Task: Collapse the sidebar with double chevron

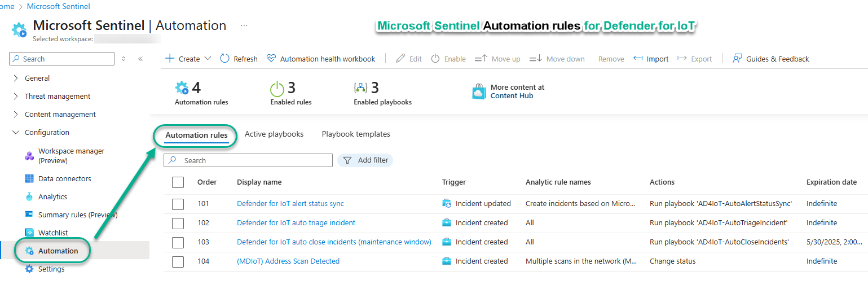Action: click(140, 59)
